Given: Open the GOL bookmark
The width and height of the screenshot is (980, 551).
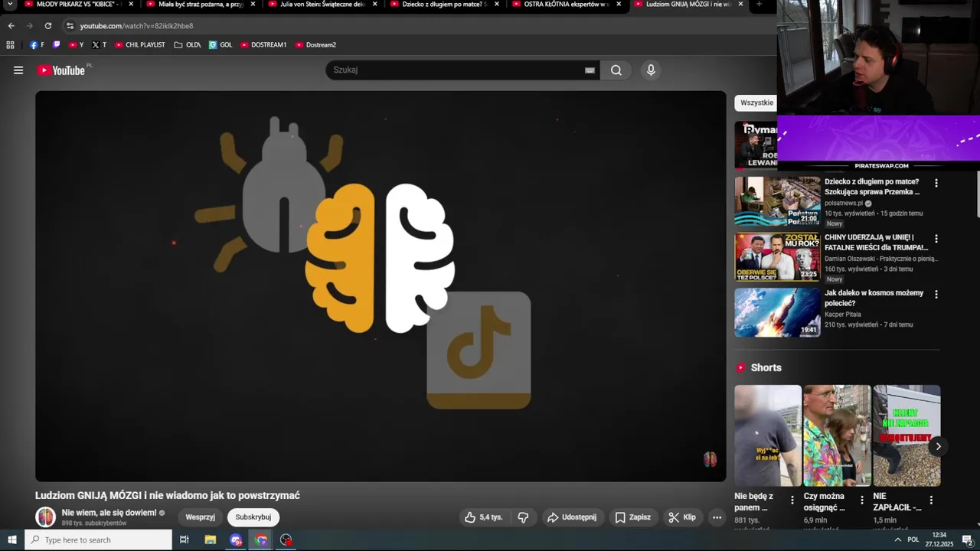Looking at the screenshot, I should click(x=220, y=45).
